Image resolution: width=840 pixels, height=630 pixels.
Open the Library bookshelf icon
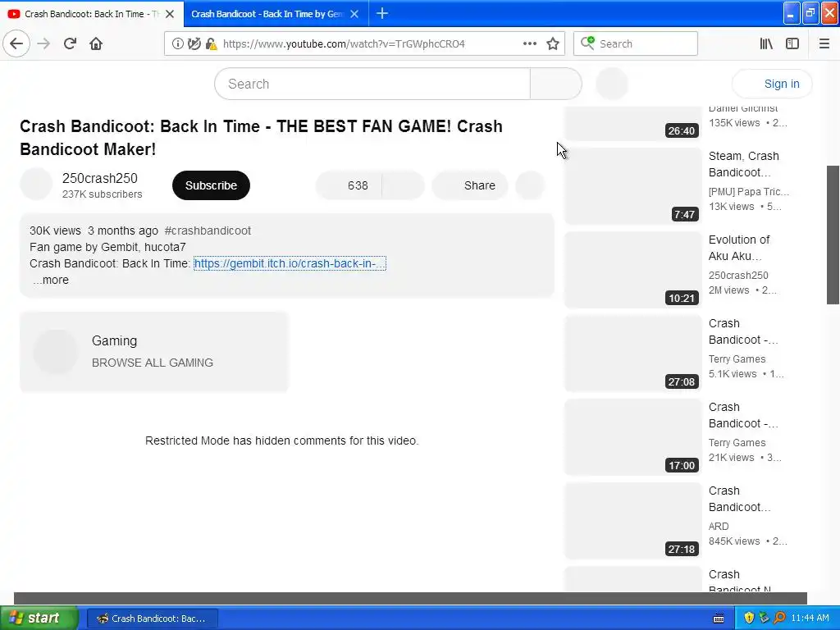[766, 43]
